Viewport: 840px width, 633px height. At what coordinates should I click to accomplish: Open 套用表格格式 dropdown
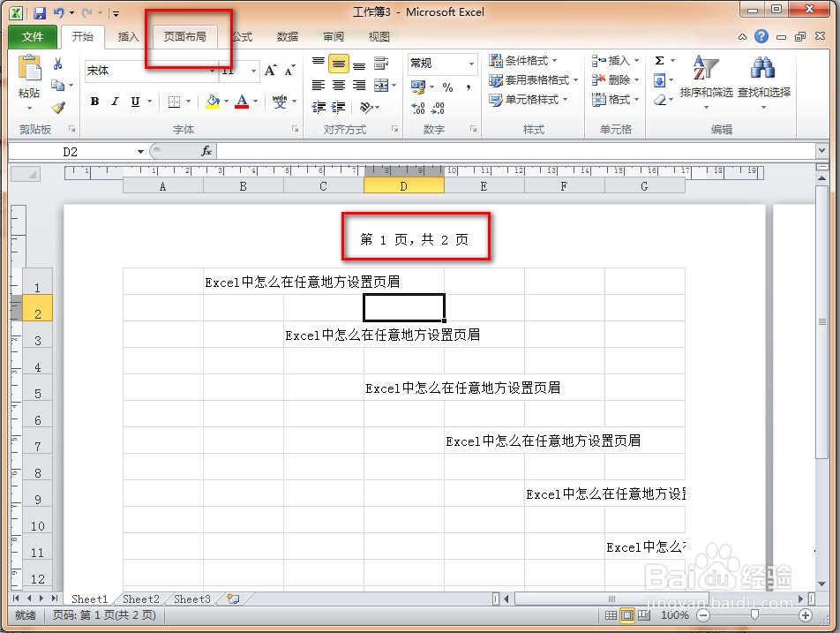534,79
